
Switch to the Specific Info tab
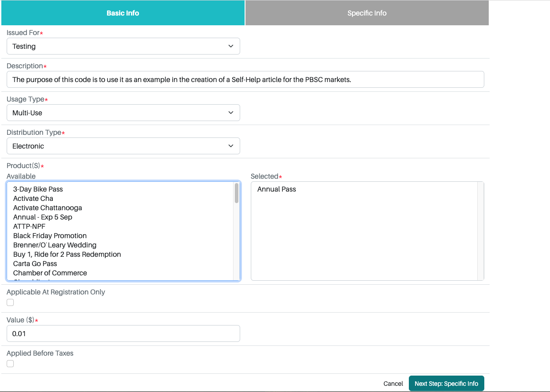367,13
